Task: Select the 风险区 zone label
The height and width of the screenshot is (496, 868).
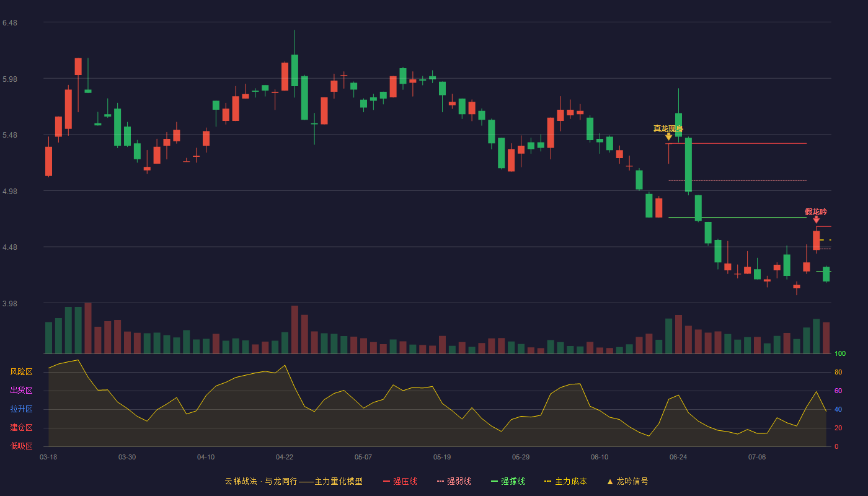Action: click(x=21, y=372)
